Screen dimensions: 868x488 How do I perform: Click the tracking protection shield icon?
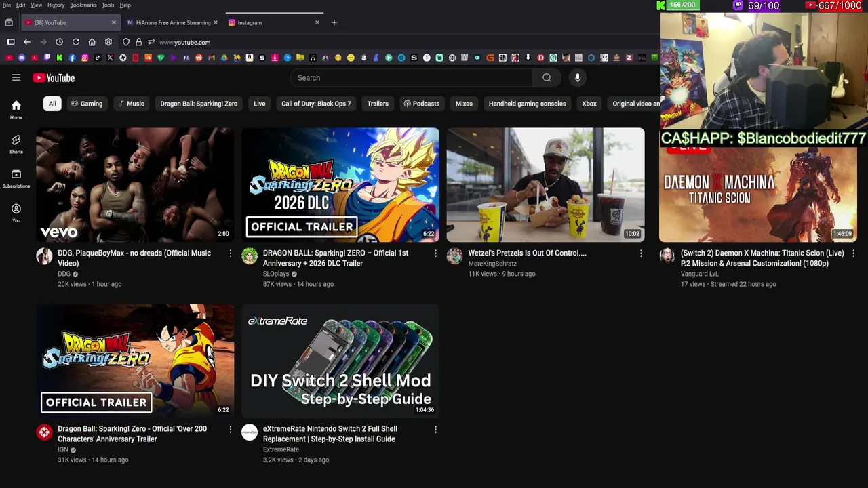(126, 42)
